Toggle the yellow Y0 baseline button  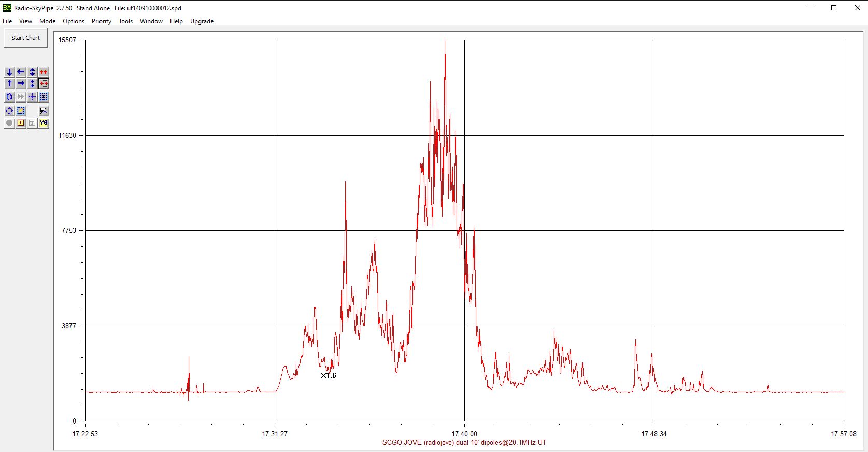click(44, 123)
